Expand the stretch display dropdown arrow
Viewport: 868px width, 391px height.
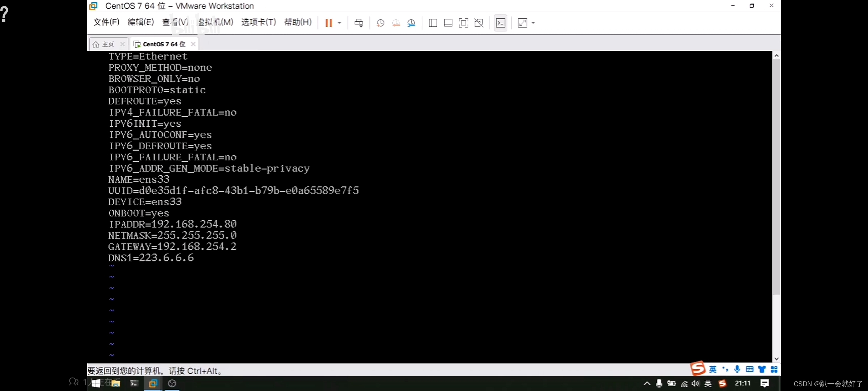point(533,23)
